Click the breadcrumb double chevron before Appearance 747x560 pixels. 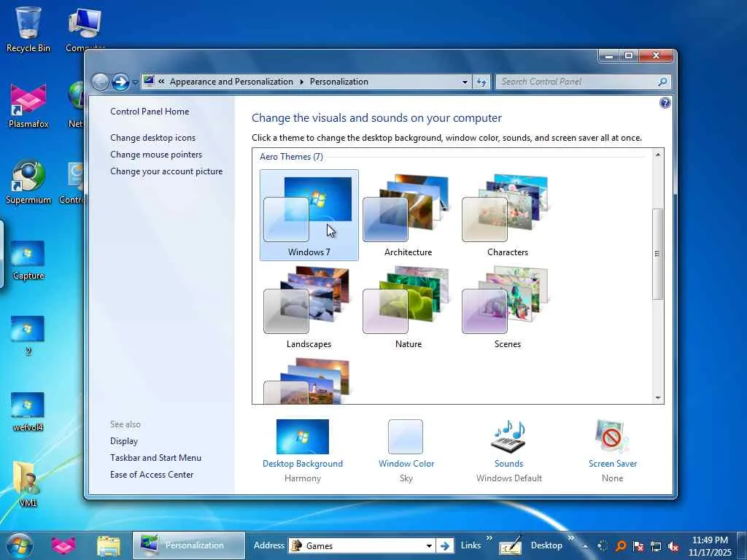[161, 82]
